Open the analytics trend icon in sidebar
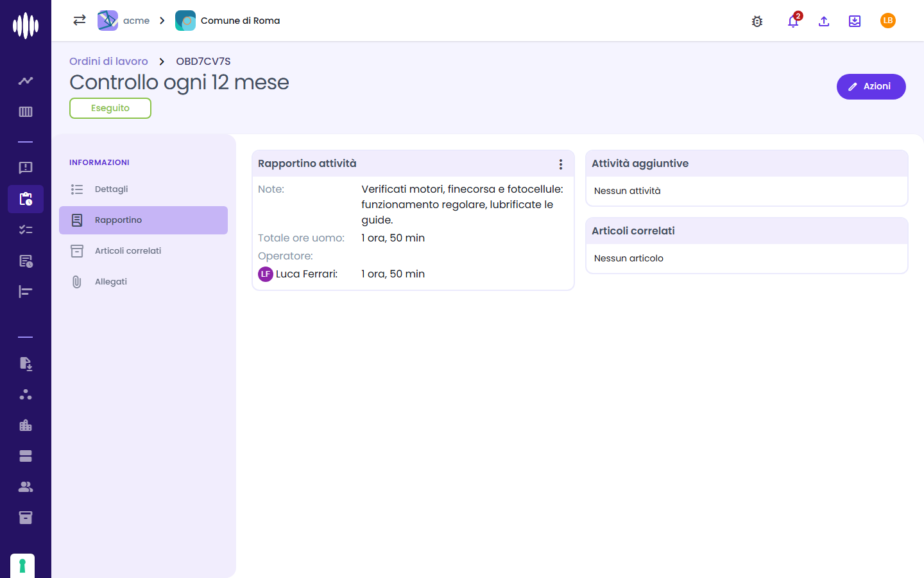 pos(26,81)
